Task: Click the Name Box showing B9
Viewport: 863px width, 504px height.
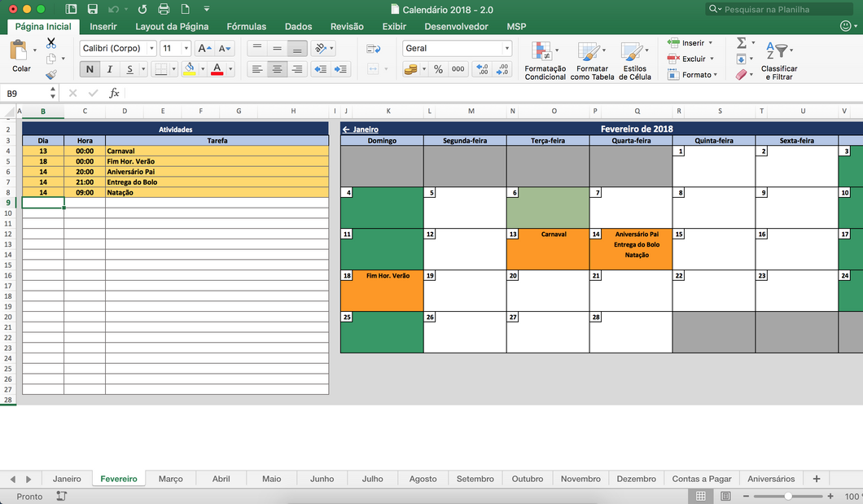Action: pyautogui.click(x=24, y=94)
